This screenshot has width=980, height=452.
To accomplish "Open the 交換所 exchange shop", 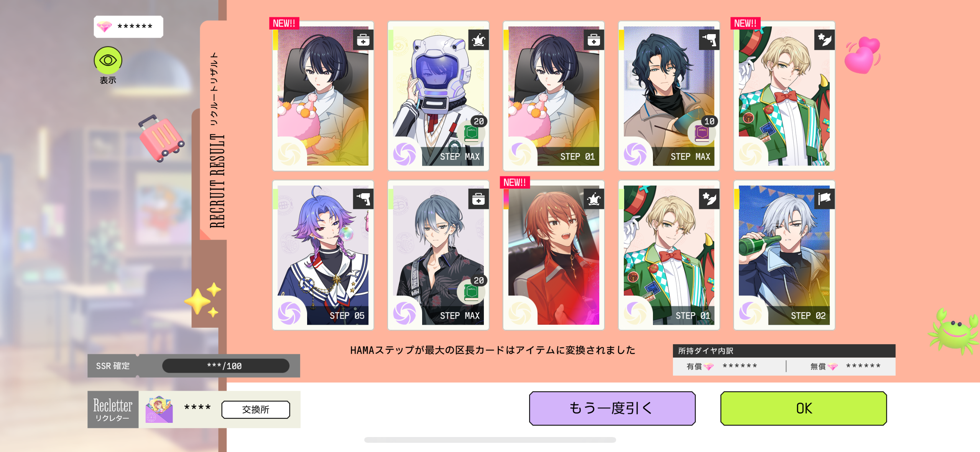I will pos(256,409).
